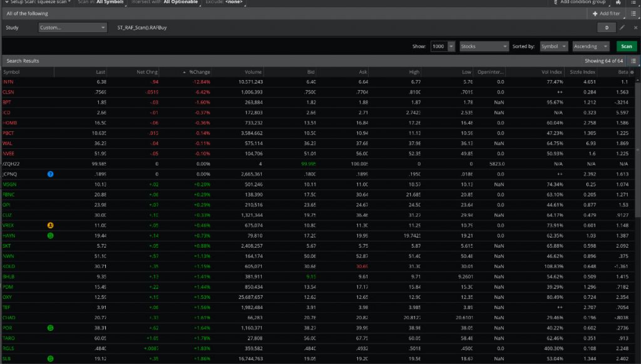
Task: Click the menu icon at the top-right toolbar
Action: coord(633,3)
